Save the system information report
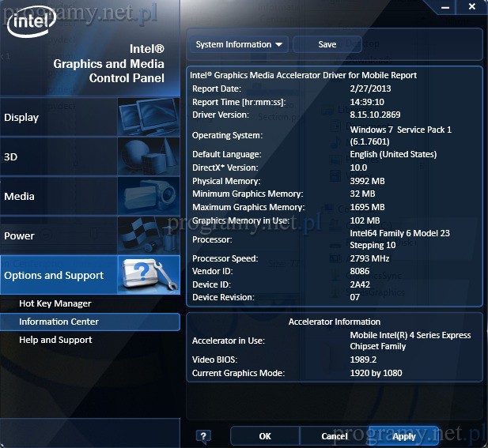488x448 pixels. (327, 45)
